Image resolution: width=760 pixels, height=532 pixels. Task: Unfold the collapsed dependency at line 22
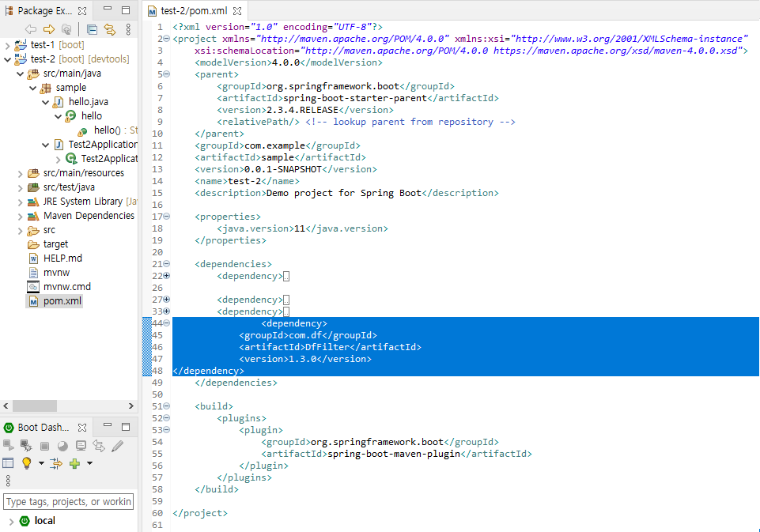[x=166, y=276]
